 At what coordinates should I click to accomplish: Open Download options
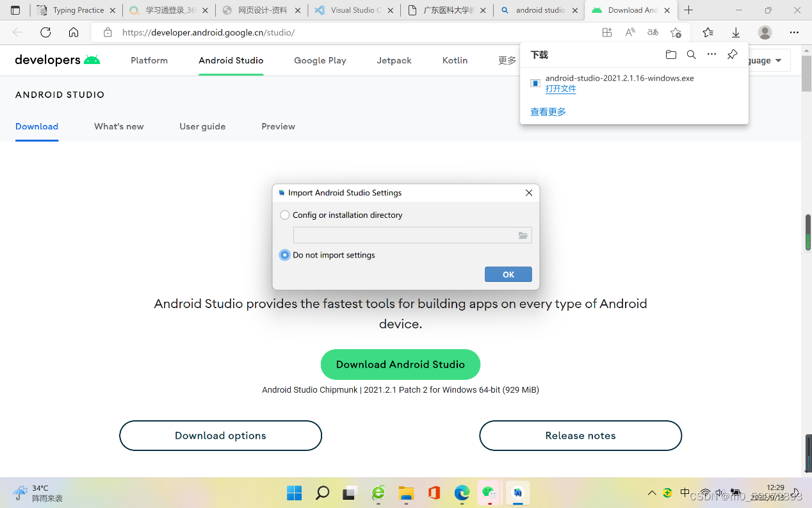pos(220,436)
